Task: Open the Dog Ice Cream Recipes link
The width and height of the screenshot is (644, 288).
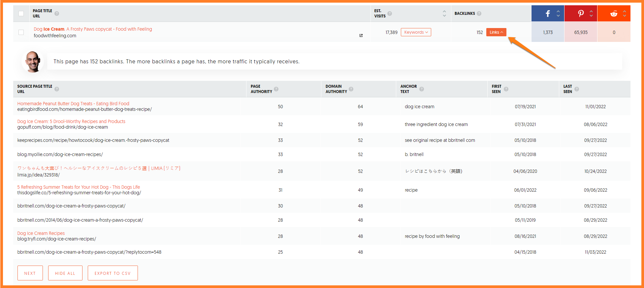Action: (41, 233)
